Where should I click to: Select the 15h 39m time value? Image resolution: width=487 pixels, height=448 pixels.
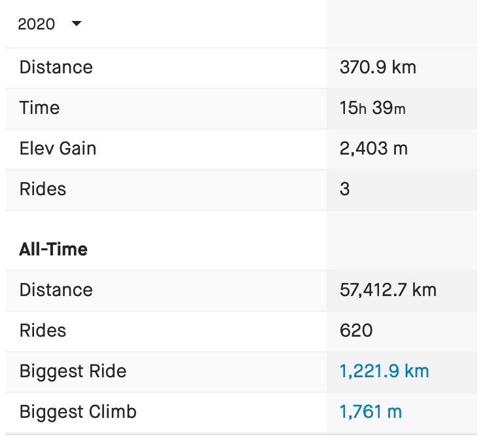point(372,108)
